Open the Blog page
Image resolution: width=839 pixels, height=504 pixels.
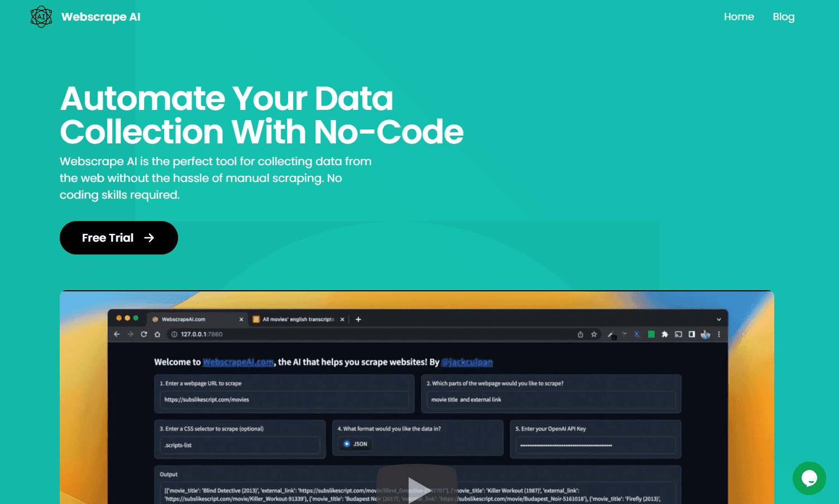pyautogui.click(x=783, y=17)
